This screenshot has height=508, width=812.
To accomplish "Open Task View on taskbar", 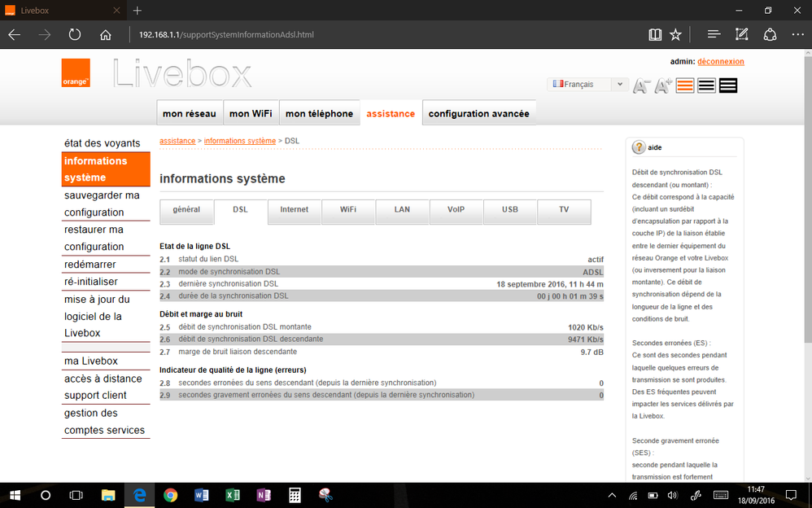I will tap(76, 496).
